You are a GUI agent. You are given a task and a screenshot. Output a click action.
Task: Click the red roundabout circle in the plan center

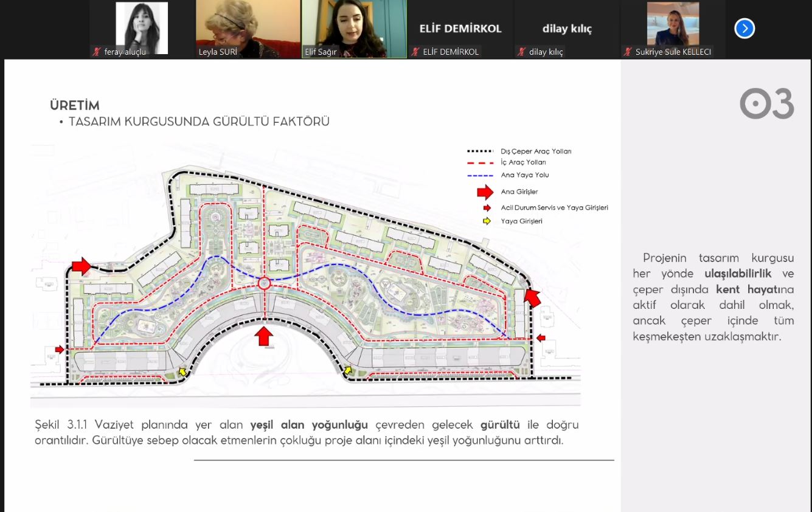tap(264, 283)
